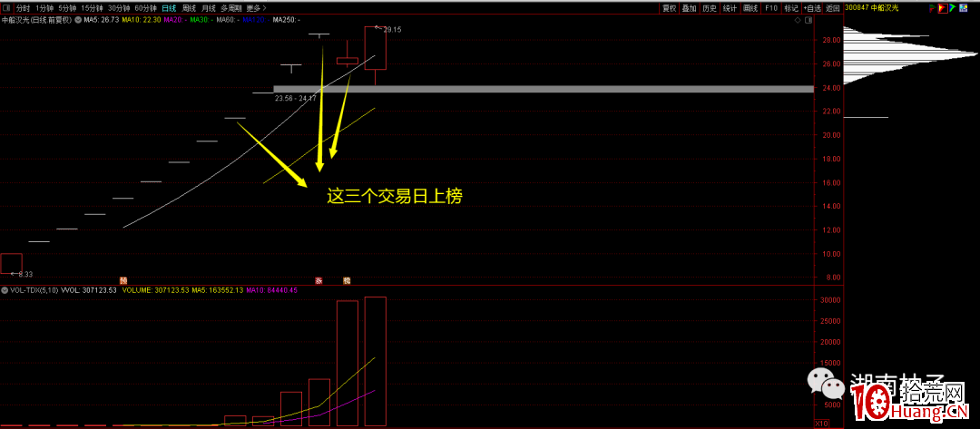Expand the 更多 periods menu

pyautogui.click(x=256, y=8)
